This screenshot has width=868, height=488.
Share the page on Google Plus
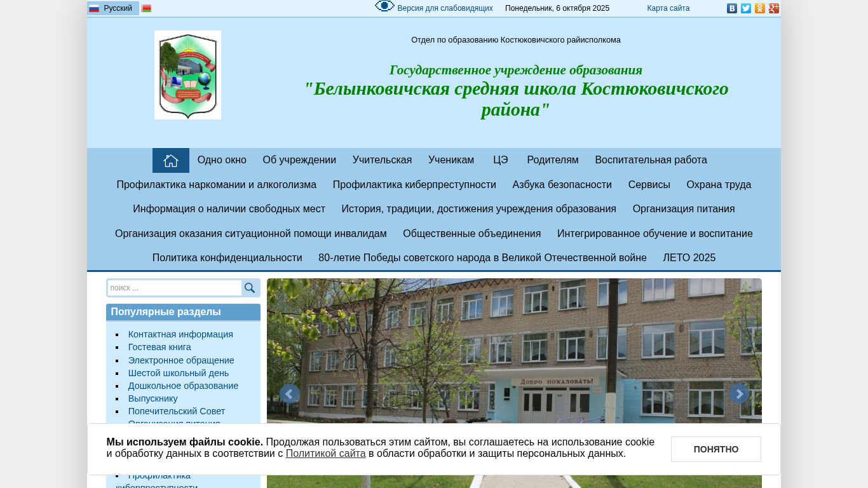coord(774,8)
